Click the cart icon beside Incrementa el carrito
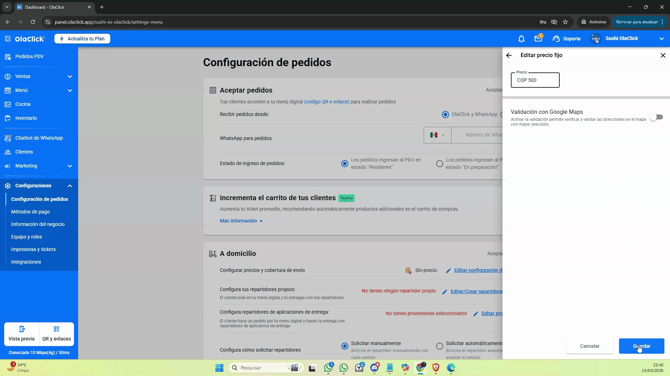 tap(212, 198)
